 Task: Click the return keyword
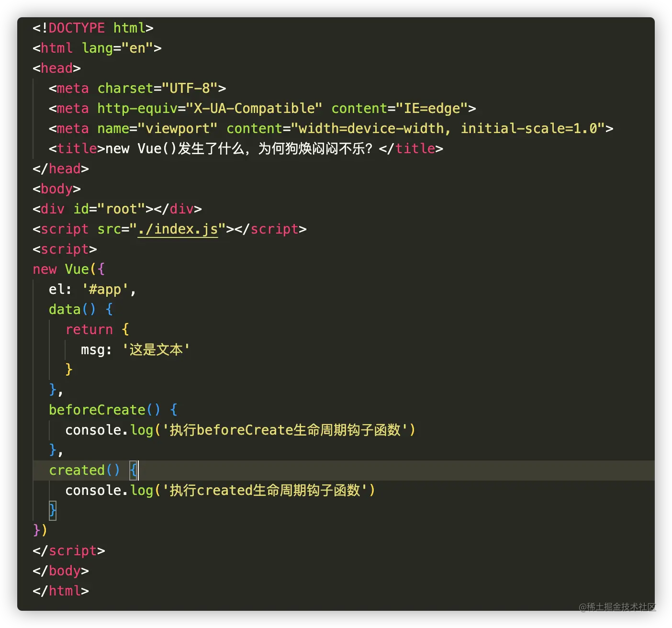coord(89,330)
